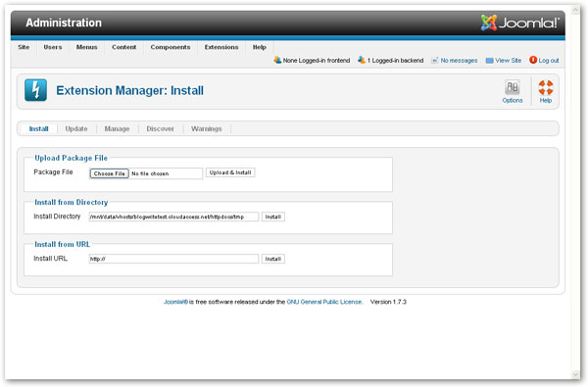Open the Help lifebuoy icon
Image resolution: width=588 pixels, height=387 pixels.
point(546,88)
